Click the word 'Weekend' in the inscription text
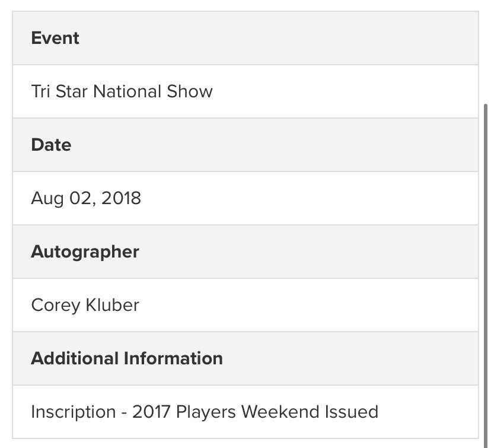 pyautogui.click(x=280, y=412)
